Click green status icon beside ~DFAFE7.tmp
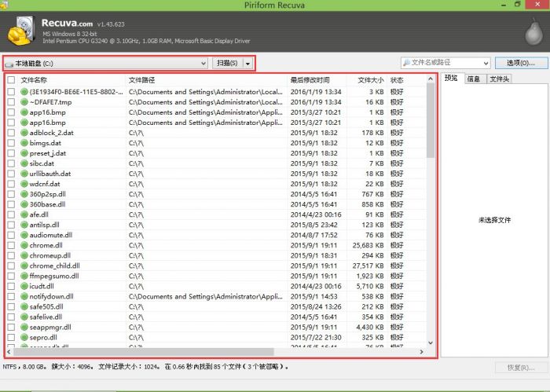 tap(24, 102)
